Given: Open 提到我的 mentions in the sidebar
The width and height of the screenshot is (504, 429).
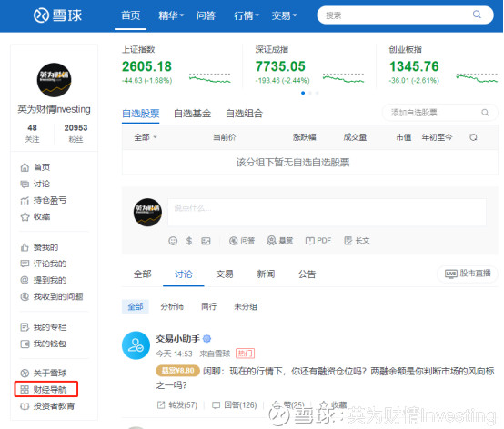Looking at the screenshot, I should tap(44, 280).
